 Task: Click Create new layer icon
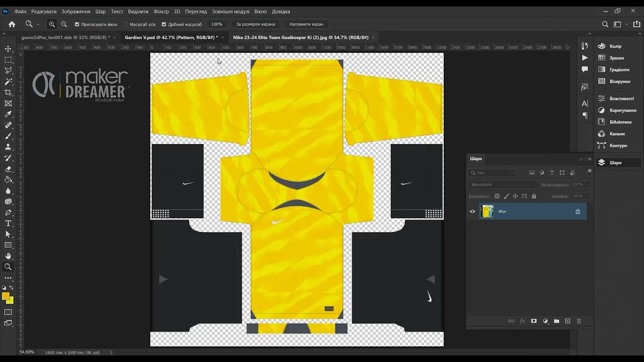coord(568,321)
